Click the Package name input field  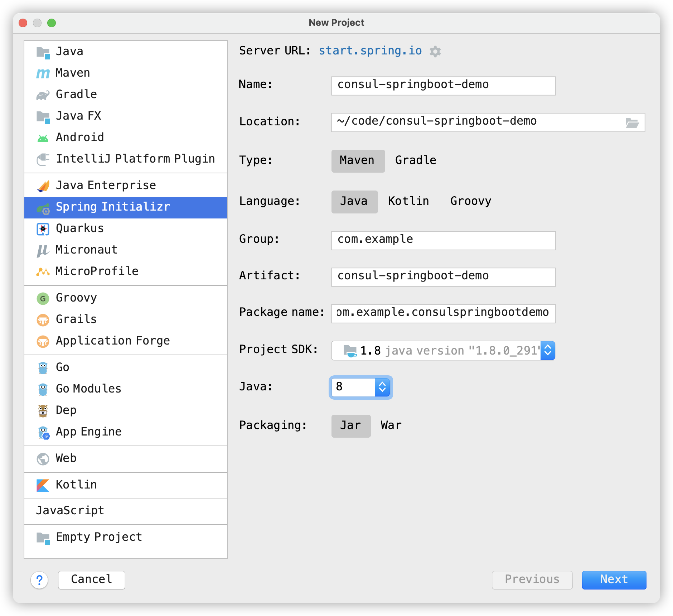pyautogui.click(x=443, y=313)
